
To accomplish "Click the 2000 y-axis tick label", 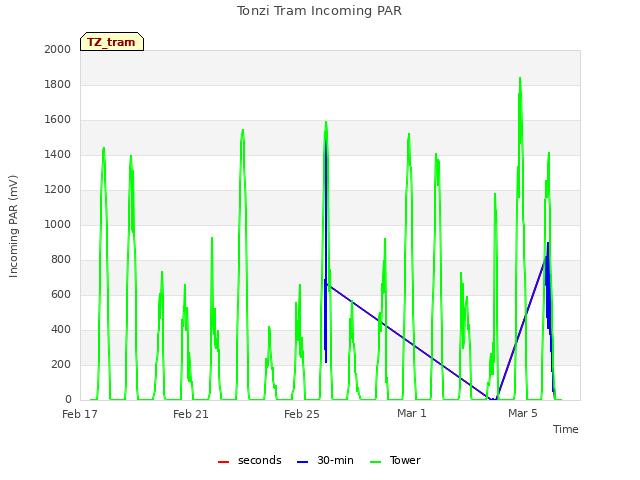I will coord(58,49).
